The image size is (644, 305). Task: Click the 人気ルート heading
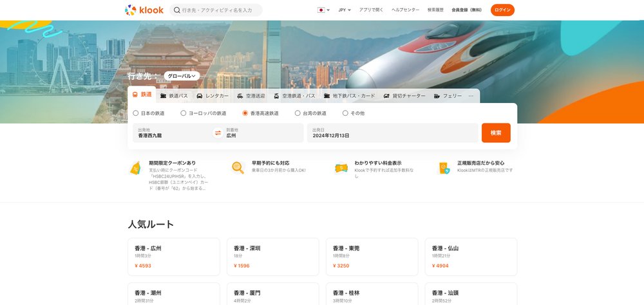click(151, 224)
